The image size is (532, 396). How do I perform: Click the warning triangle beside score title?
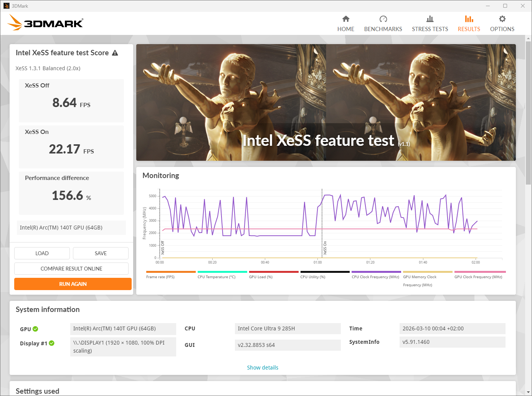point(115,53)
